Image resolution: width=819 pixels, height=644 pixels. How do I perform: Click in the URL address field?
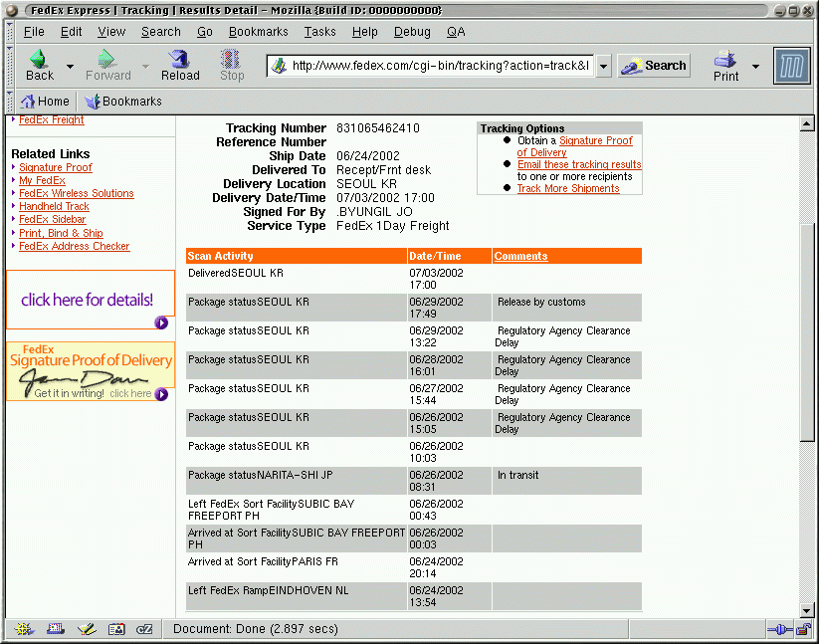coord(440,66)
